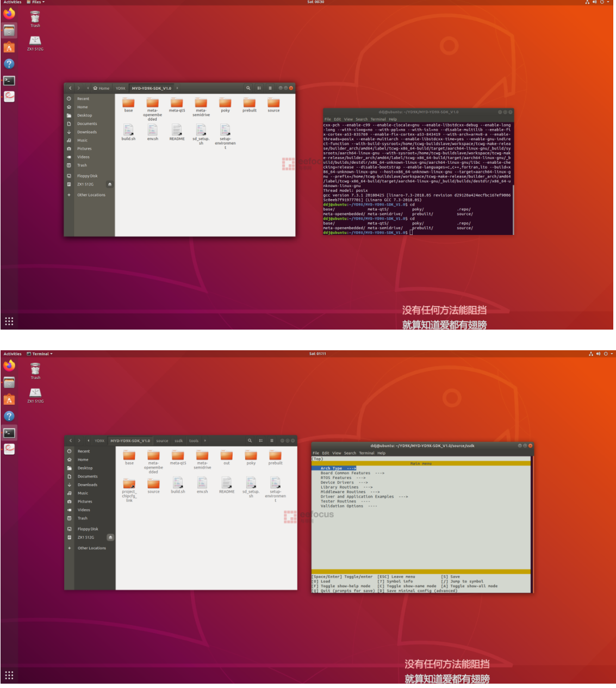The width and height of the screenshot is (616, 688).
Task: Open hamburger menu in Files window with Home breadcrumb
Action: tap(270, 88)
